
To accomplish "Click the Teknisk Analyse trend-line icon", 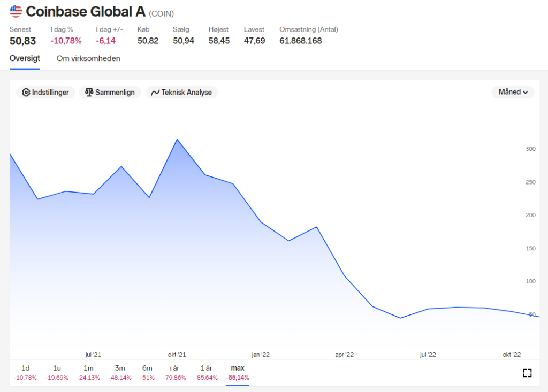I will coord(155,92).
